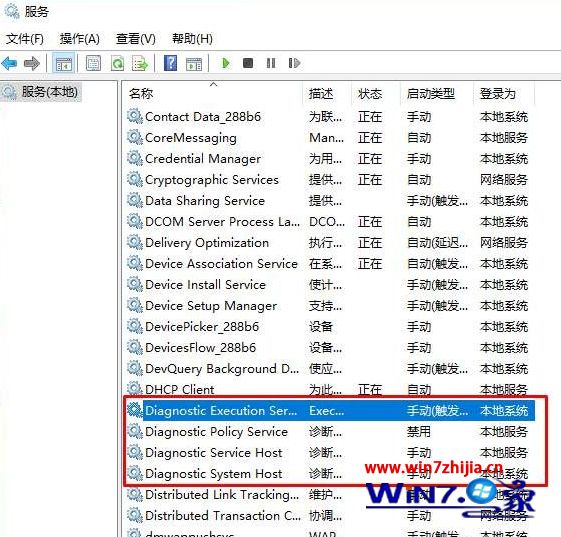Click the Refresh toolbar icon
Image resolution: width=561 pixels, height=537 pixels.
(x=117, y=64)
